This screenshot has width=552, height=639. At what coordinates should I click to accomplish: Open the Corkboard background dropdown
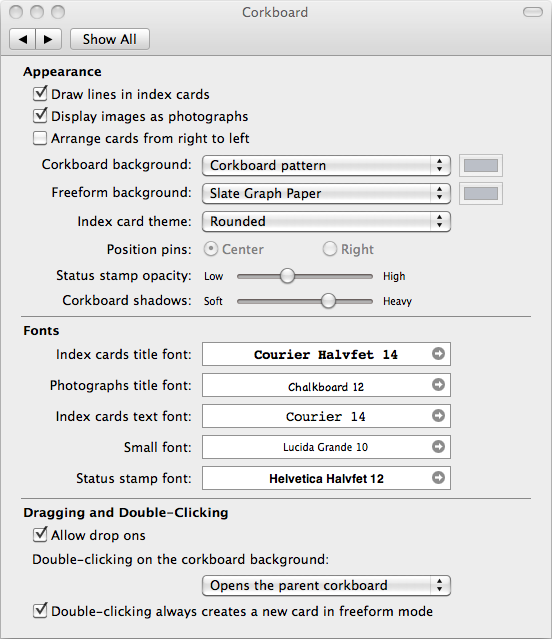click(x=326, y=165)
